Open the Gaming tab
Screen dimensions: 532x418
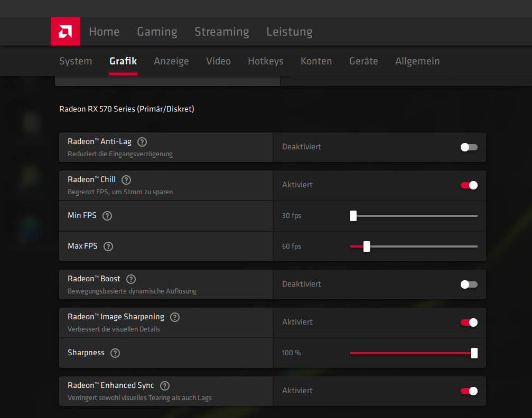coord(157,32)
